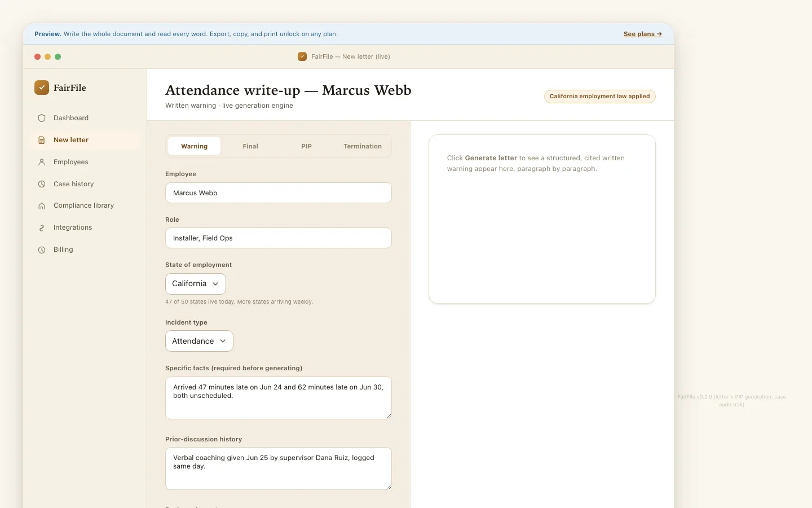Viewport: 812px width, 508px height.
Task: Open Billing from the sidebar
Action: pyautogui.click(x=85, y=249)
